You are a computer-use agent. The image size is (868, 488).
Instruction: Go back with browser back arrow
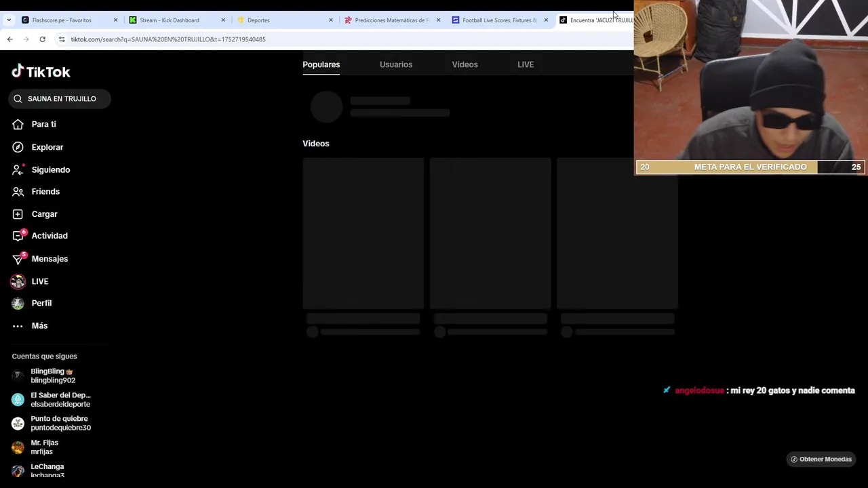(9, 39)
